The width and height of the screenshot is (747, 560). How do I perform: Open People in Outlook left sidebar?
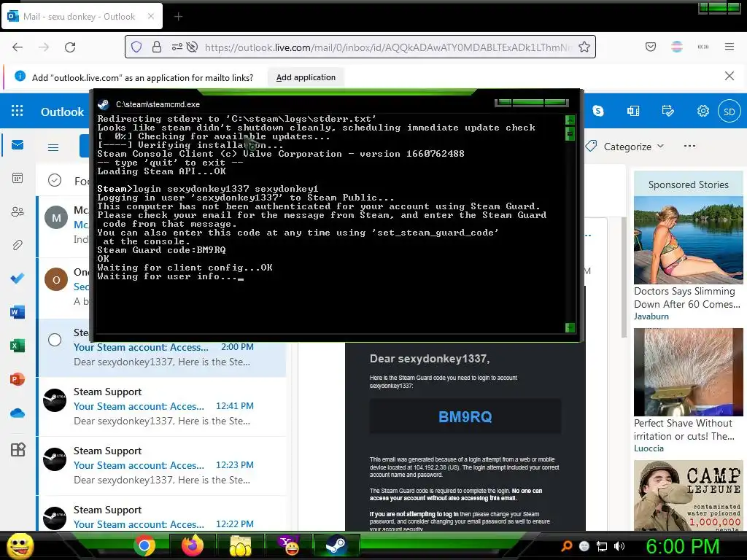click(x=18, y=211)
